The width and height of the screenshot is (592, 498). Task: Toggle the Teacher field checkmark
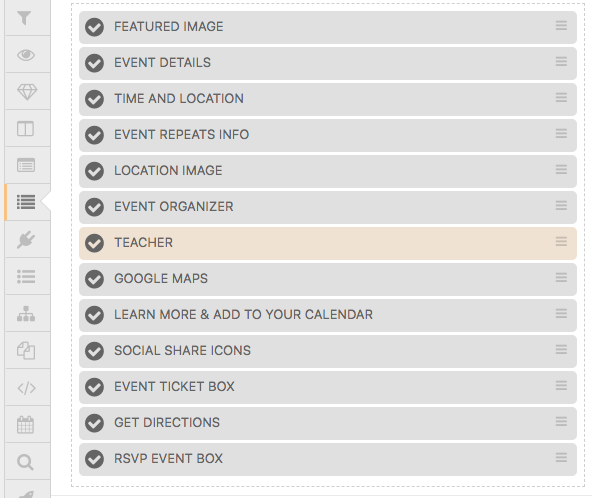[94, 243]
